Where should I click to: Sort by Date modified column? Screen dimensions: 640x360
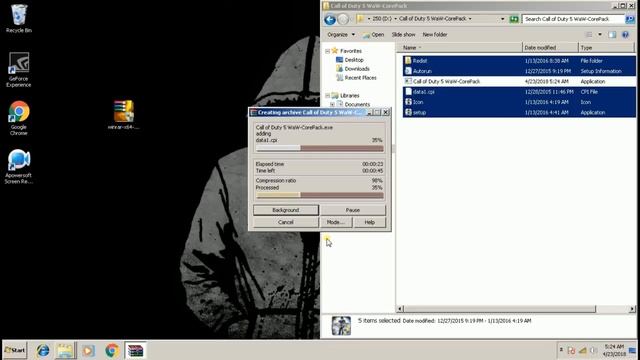(x=550, y=48)
